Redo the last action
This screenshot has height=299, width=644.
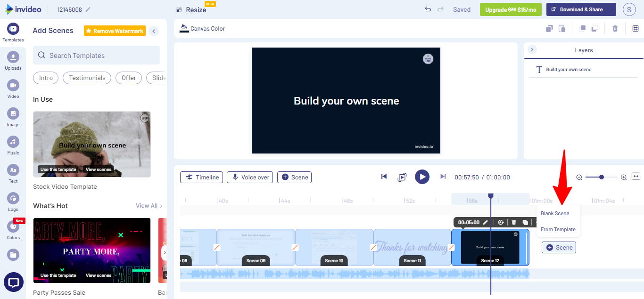click(x=440, y=9)
